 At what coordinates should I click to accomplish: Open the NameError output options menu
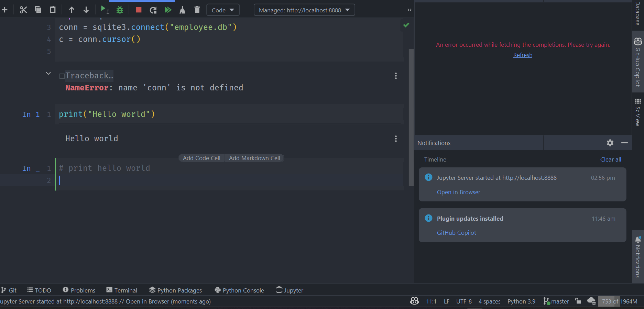pyautogui.click(x=396, y=76)
